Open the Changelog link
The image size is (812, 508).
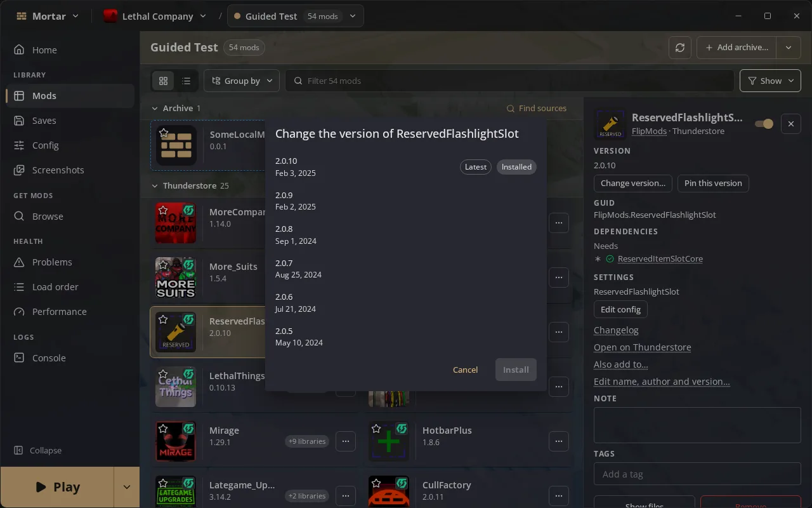[x=616, y=330]
